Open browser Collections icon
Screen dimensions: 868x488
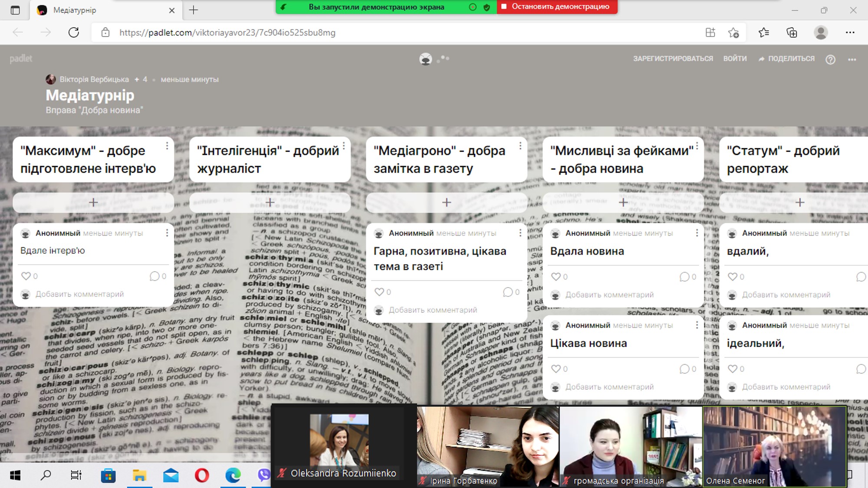[792, 33]
